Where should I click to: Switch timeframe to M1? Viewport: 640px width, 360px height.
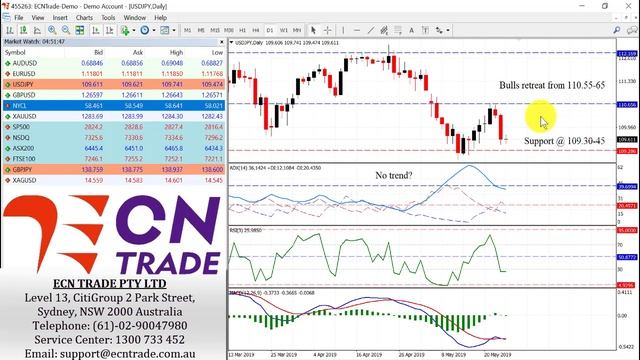(187, 30)
